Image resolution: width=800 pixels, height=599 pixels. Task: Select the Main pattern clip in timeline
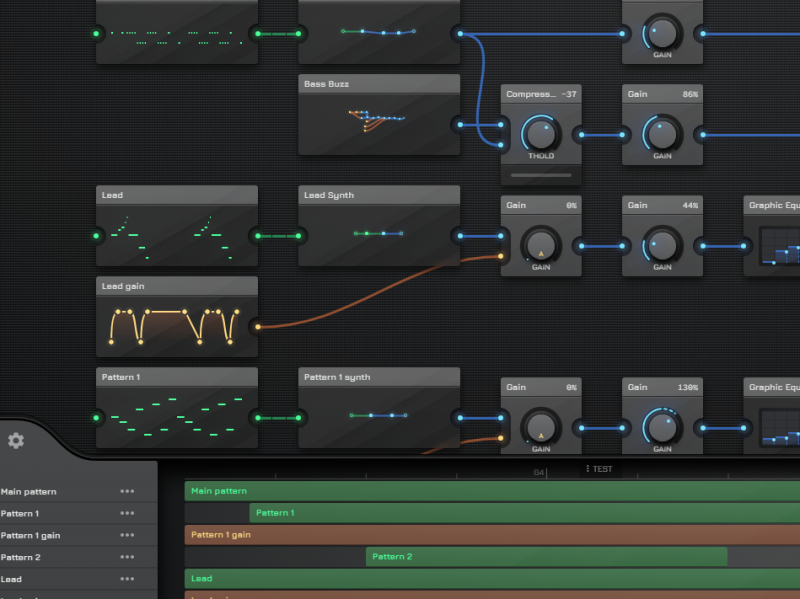[492, 491]
